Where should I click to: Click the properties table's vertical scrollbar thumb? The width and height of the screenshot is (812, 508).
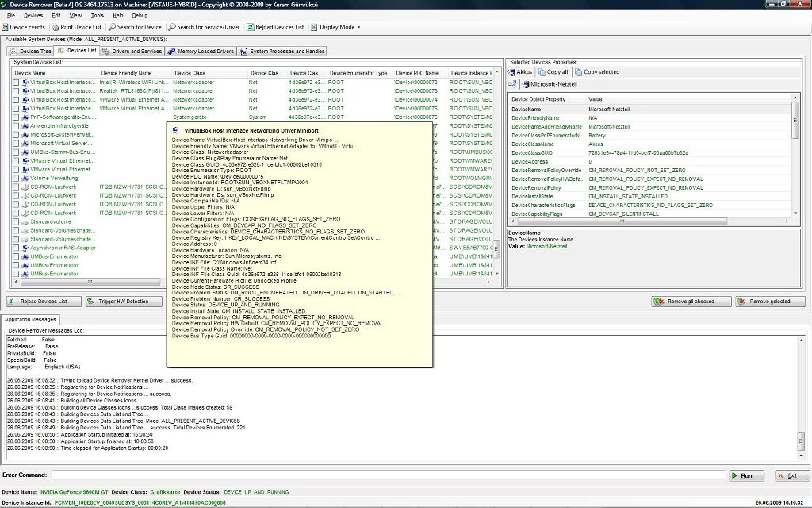coord(795,121)
